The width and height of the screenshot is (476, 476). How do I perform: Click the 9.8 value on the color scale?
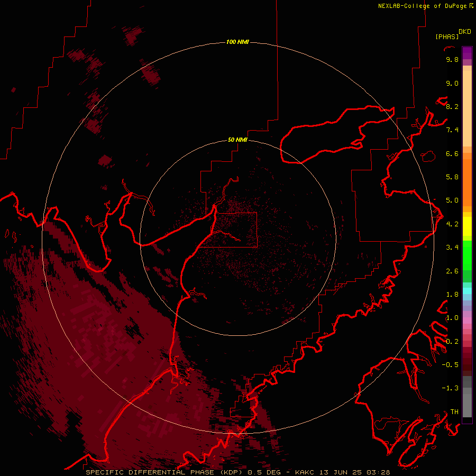pyautogui.click(x=452, y=59)
